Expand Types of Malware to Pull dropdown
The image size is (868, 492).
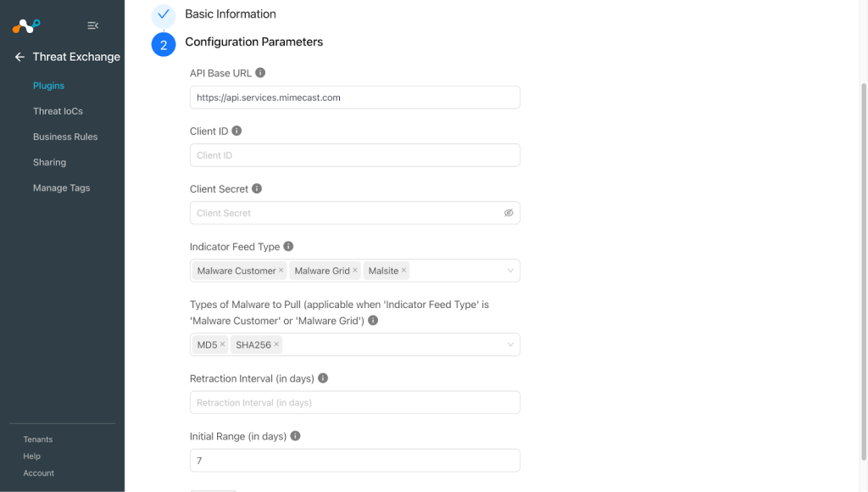coord(510,344)
